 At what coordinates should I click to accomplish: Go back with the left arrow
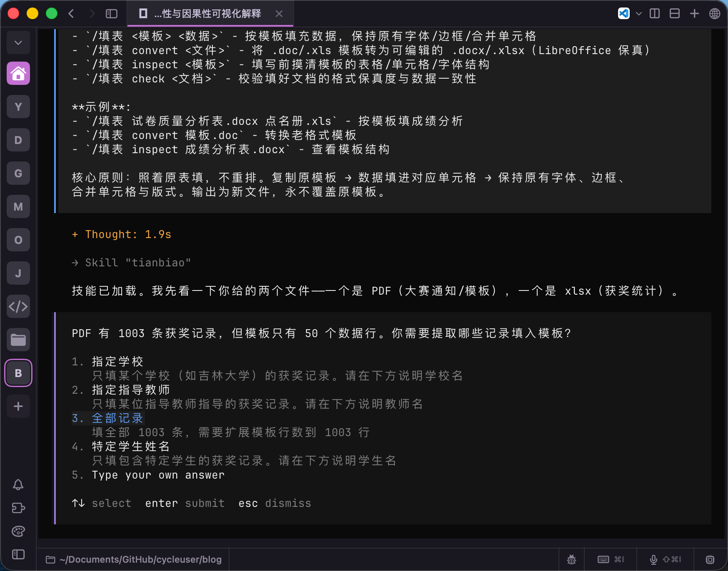[x=71, y=14]
